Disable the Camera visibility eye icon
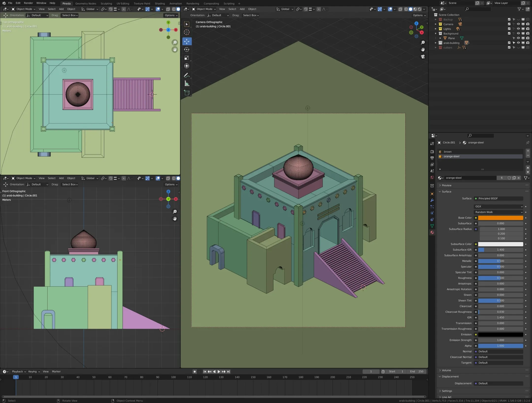The height and width of the screenshot is (403, 532). [x=518, y=24]
